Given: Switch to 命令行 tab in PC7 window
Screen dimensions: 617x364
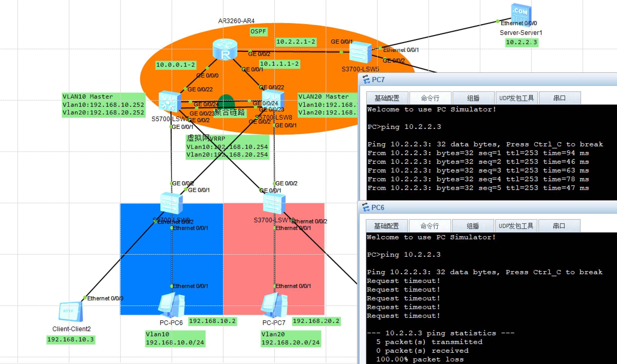Looking at the screenshot, I should 430,98.
